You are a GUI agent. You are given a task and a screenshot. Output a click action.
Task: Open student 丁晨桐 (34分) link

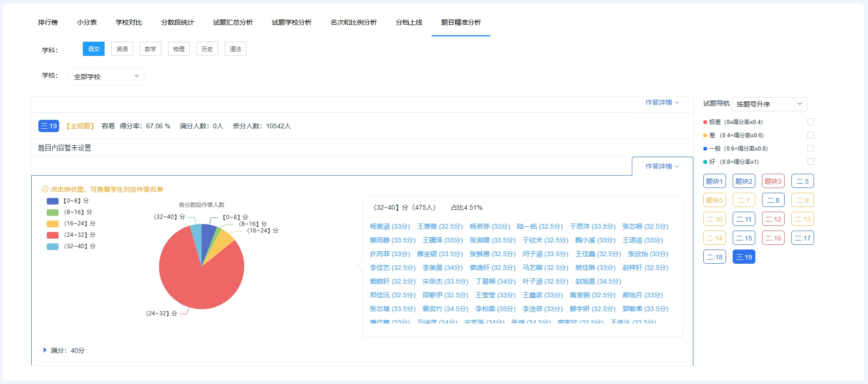(495, 281)
